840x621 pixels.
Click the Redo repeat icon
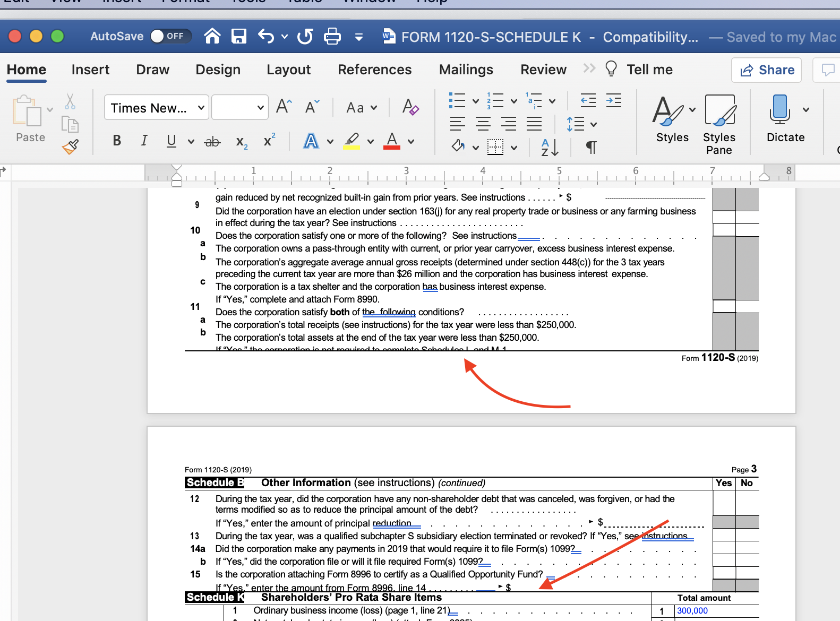point(305,36)
